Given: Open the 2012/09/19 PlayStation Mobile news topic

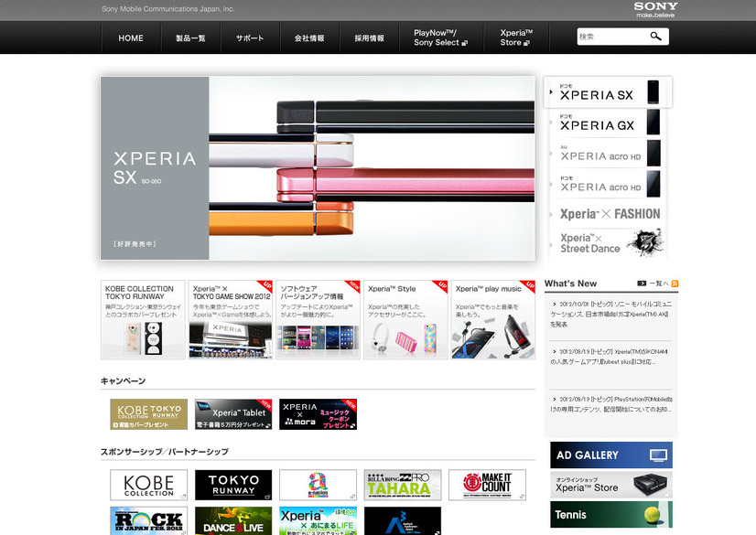Looking at the screenshot, I should coord(610,404).
